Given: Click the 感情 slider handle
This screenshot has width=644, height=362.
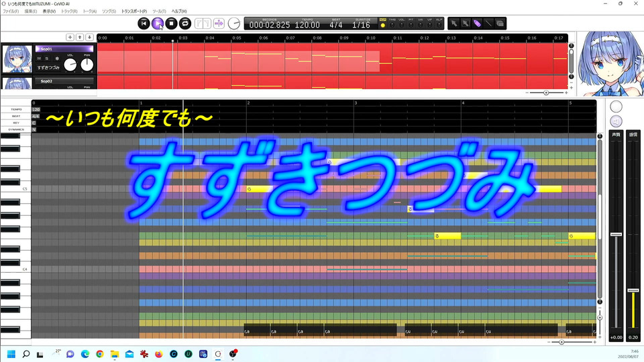Looking at the screenshot, I should coord(633,290).
